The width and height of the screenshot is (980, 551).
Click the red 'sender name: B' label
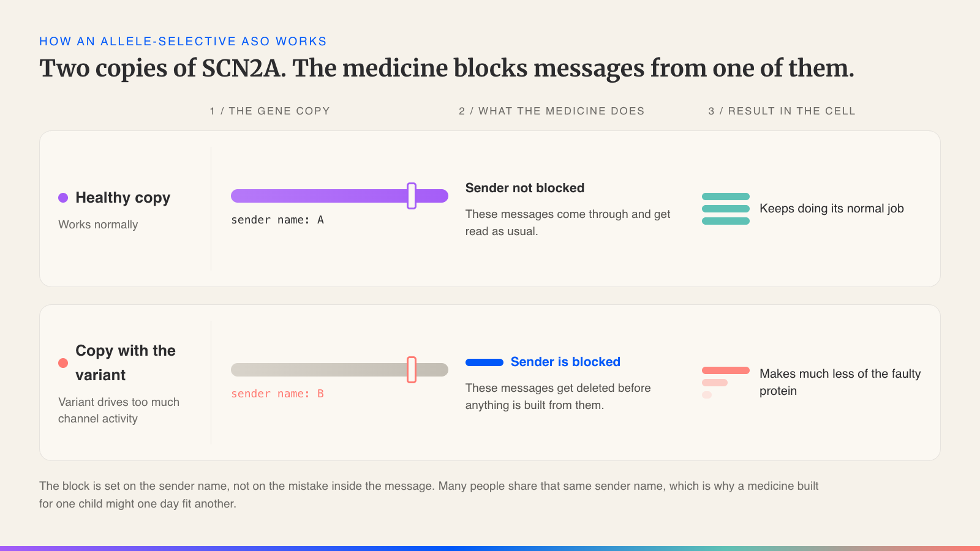tap(277, 394)
